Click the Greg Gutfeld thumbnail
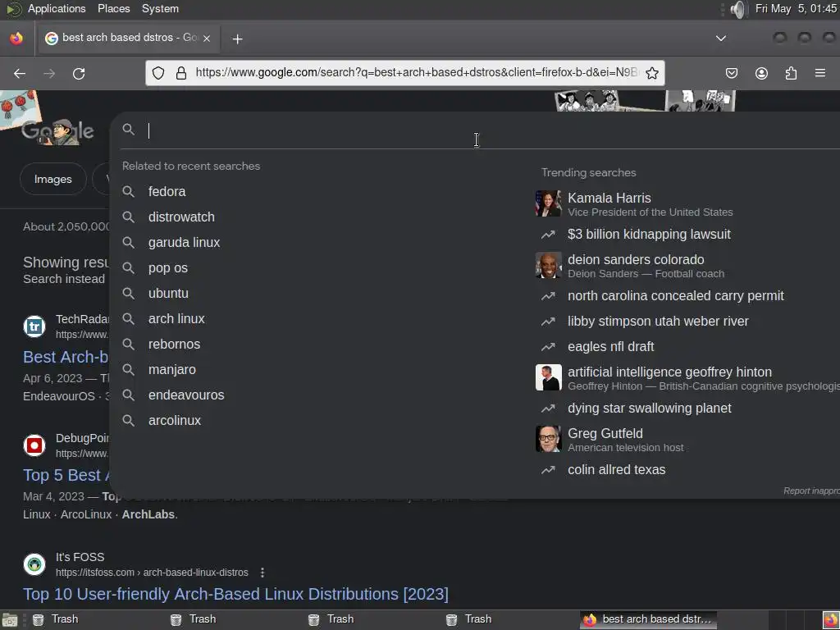 tap(548, 439)
